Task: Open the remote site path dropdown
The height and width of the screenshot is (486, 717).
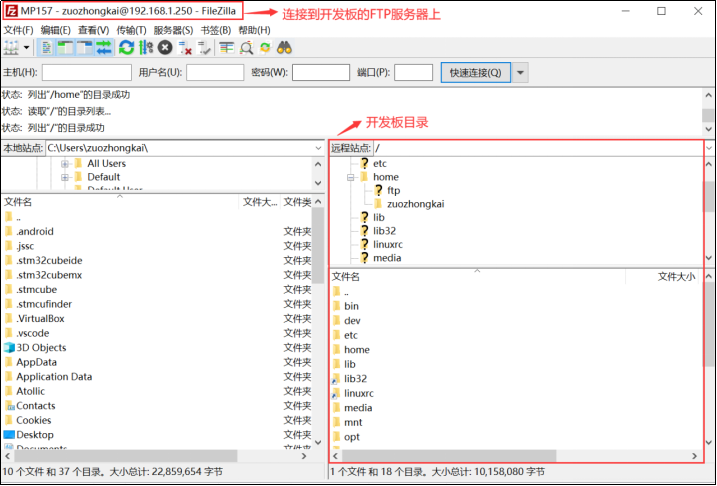Action: pos(709,149)
